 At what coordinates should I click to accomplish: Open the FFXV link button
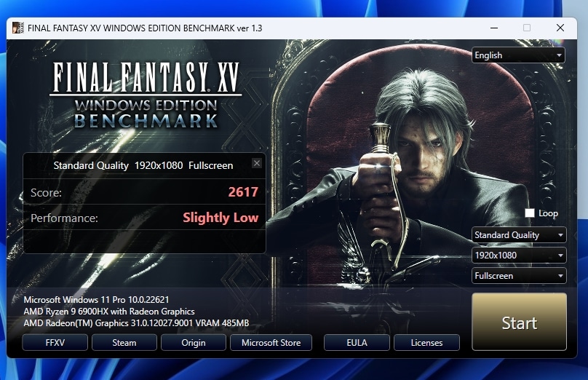pos(55,342)
